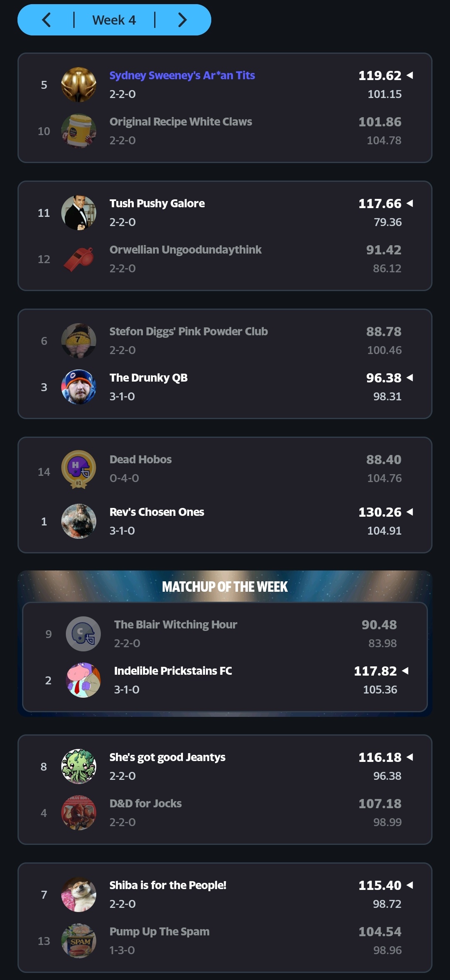
Task: Click the Matchup of the Week banner
Action: coord(225,587)
